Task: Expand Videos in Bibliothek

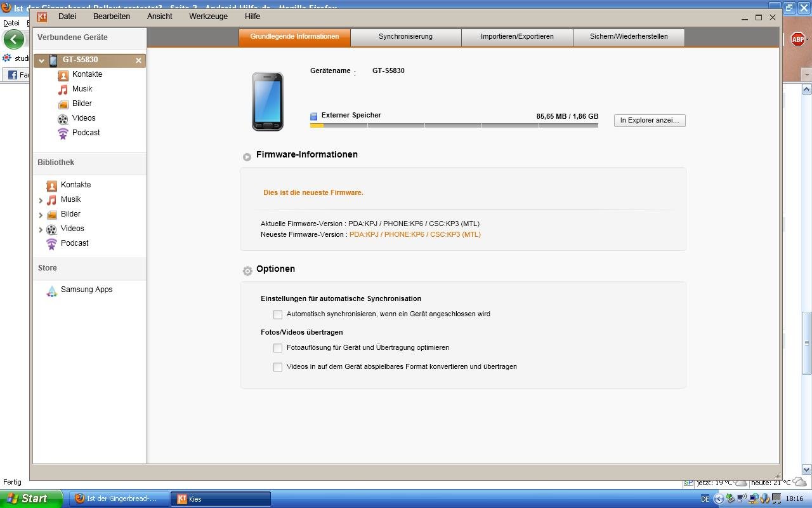Action: tap(41, 230)
